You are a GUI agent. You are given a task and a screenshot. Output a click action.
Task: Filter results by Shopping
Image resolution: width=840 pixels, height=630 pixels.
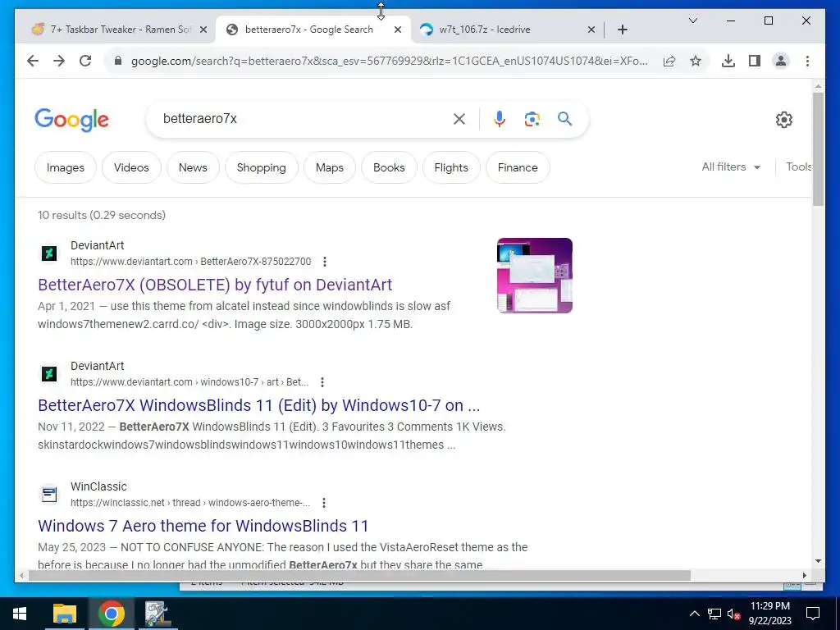262,167
